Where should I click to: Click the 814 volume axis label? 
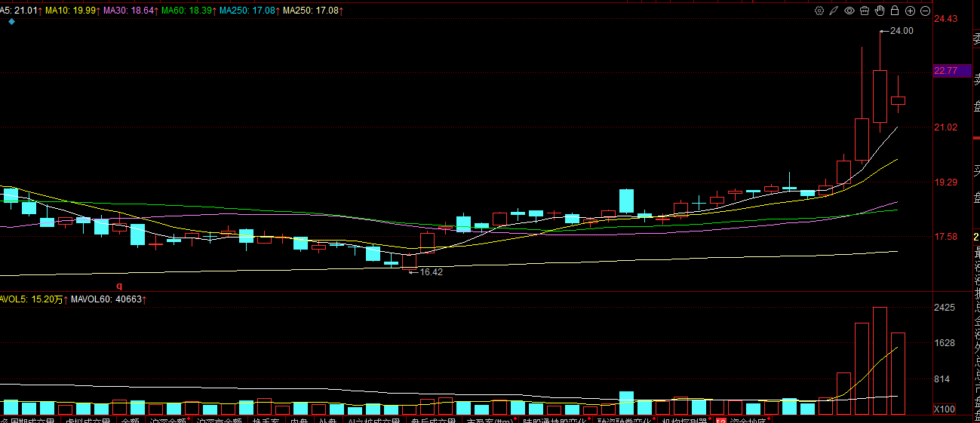click(942, 379)
